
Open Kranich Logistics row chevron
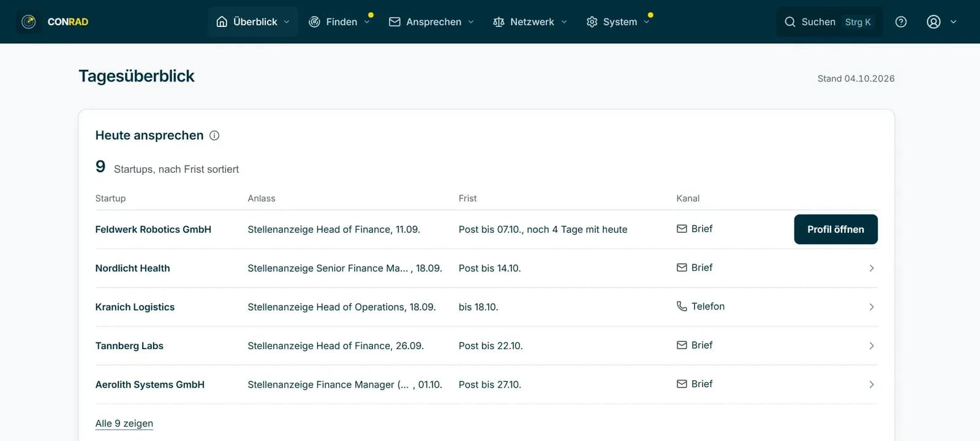[872, 307]
